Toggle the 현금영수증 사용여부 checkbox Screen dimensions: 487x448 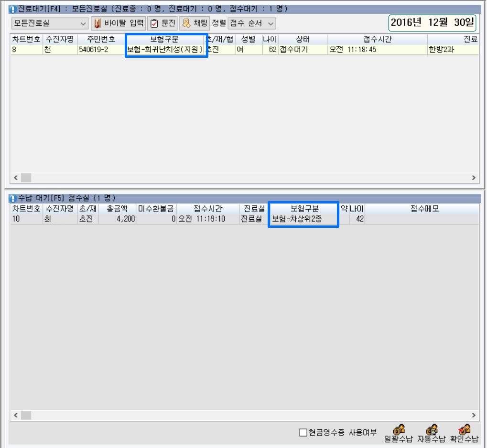click(x=303, y=433)
